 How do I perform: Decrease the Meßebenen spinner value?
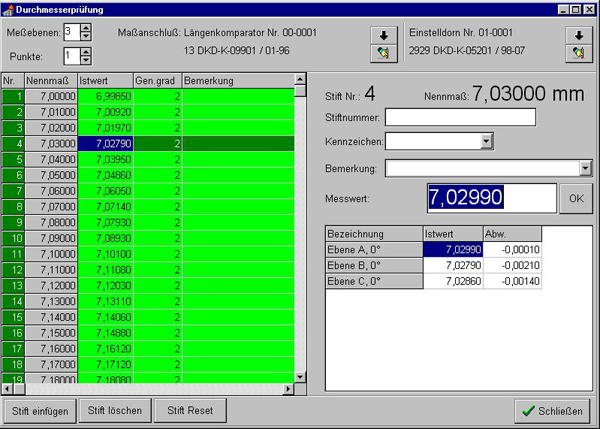pyautogui.click(x=86, y=36)
